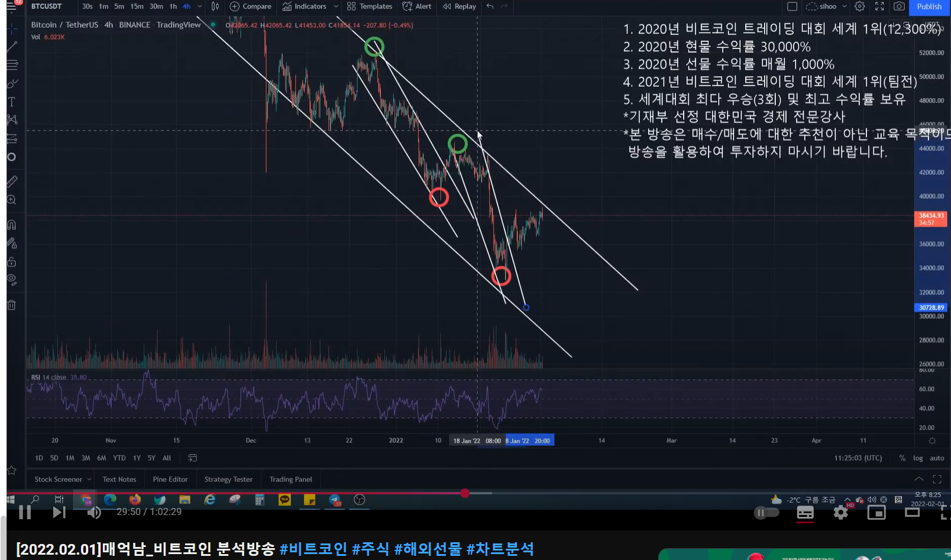Open the Text Notes tab
951x560 pixels.
point(119,480)
